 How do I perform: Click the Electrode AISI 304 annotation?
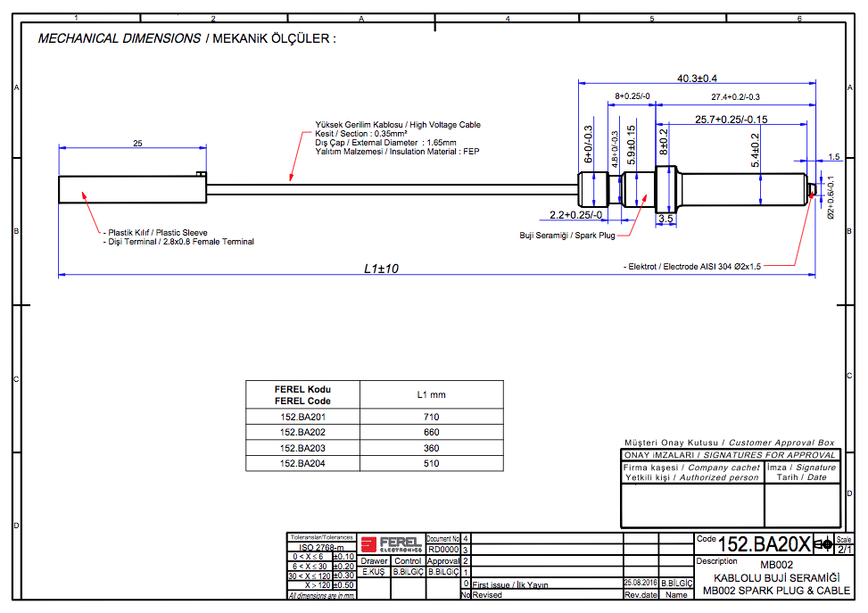coord(695,266)
